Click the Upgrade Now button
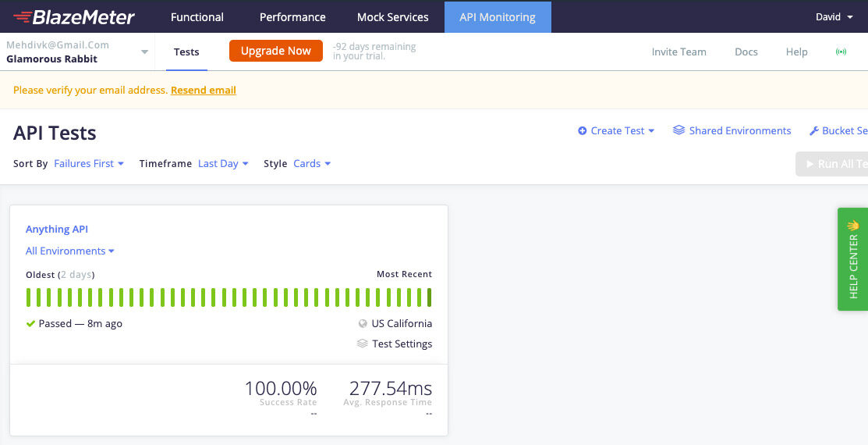This screenshot has height=445, width=868. point(276,51)
